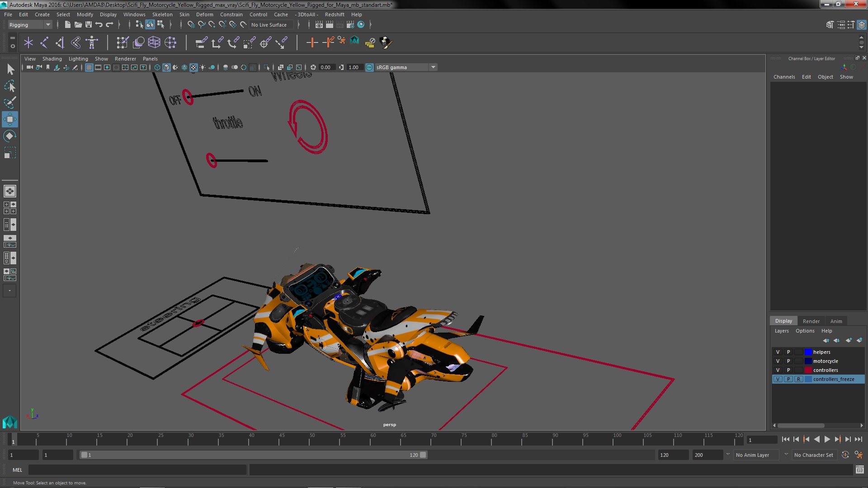Toggle playback P on motorcycle layer

tap(788, 361)
